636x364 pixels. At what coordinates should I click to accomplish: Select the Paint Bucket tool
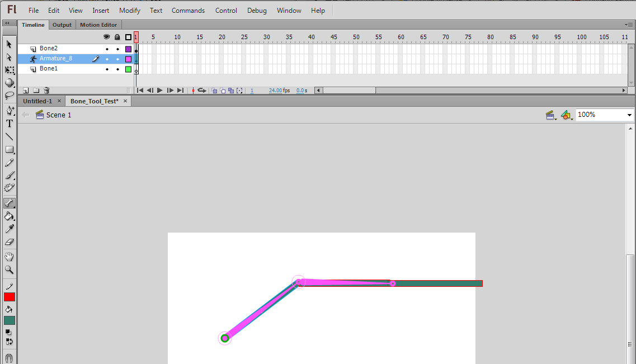pyautogui.click(x=10, y=216)
